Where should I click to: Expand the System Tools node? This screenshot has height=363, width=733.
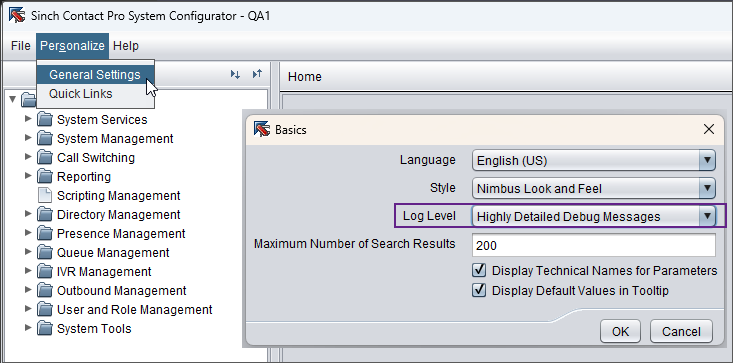(28, 328)
